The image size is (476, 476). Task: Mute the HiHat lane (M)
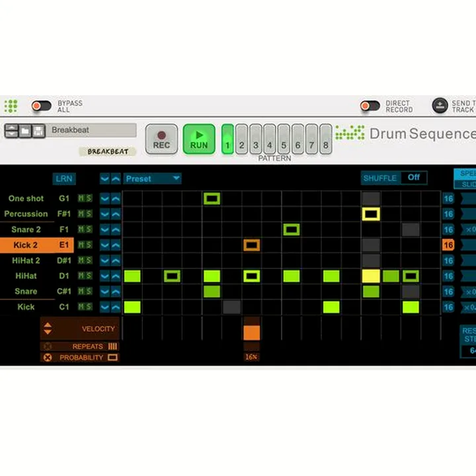point(81,276)
